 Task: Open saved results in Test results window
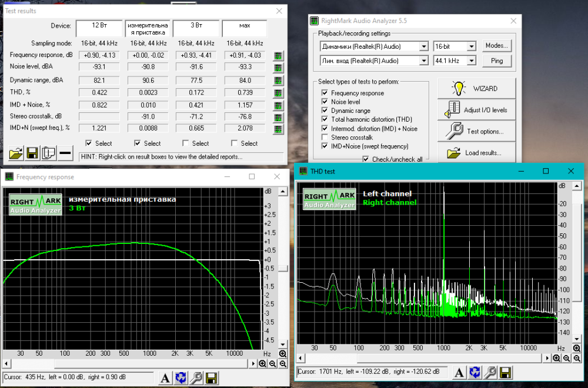click(16, 154)
